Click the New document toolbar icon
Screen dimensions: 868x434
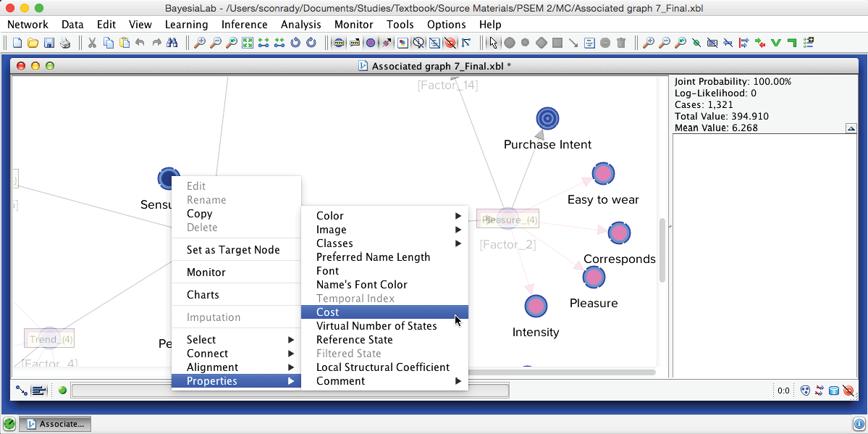(17, 43)
